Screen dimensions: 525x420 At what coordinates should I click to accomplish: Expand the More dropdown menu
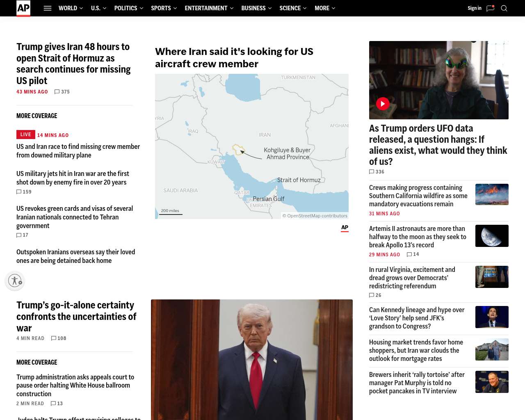click(x=324, y=8)
